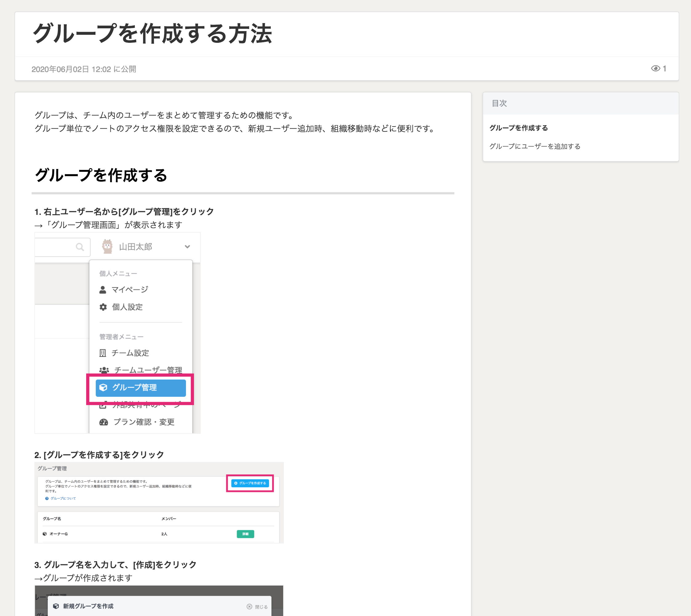691x616 pixels.
Task: Click the alpaca user avatar icon
Action: 107,246
